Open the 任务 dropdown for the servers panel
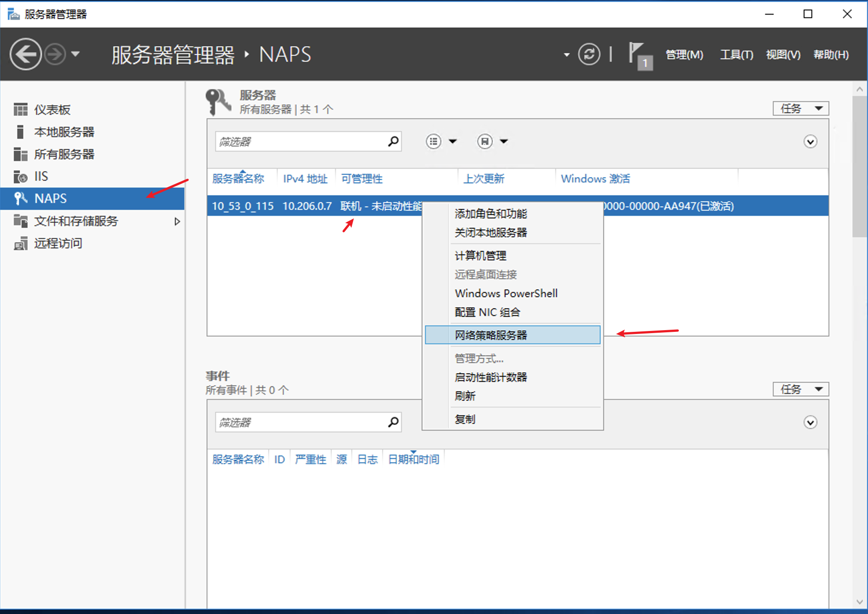868x614 pixels. [x=800, y=108]
